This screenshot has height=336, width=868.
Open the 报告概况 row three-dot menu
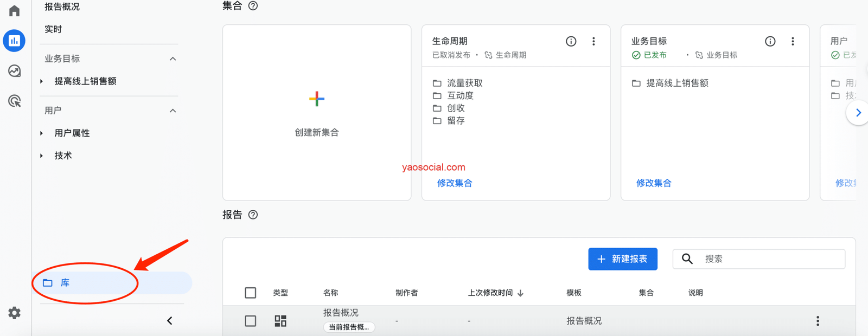[x=818, y=321]
